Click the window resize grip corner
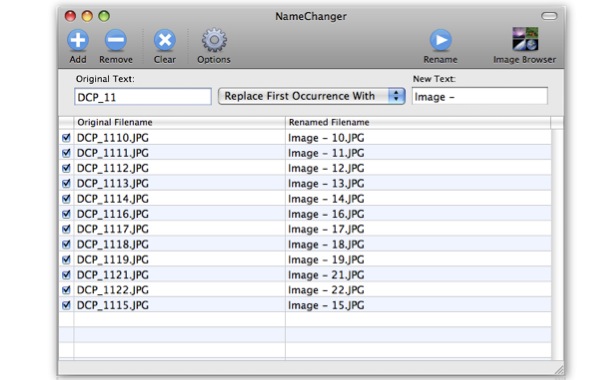Viewport: 610px width, 380px height. point(558,369)
